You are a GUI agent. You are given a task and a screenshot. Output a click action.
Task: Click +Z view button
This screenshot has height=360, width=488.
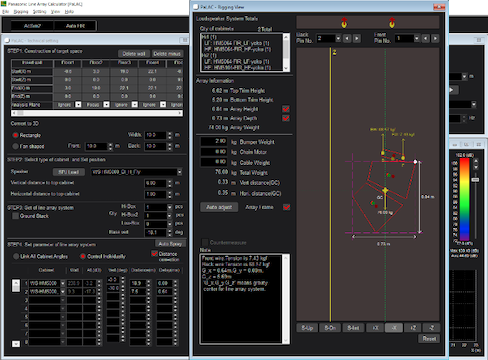[x=413, y=328]
